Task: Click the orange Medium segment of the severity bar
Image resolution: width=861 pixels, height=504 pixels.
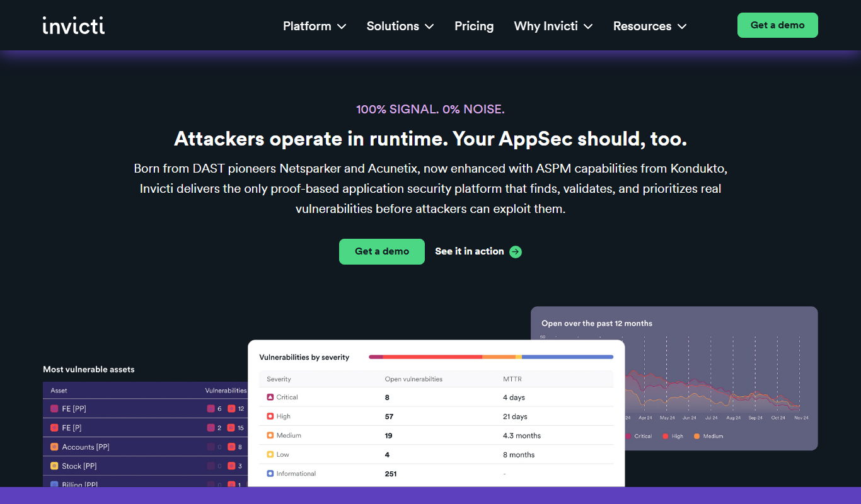Action: (x=499, y=357)
